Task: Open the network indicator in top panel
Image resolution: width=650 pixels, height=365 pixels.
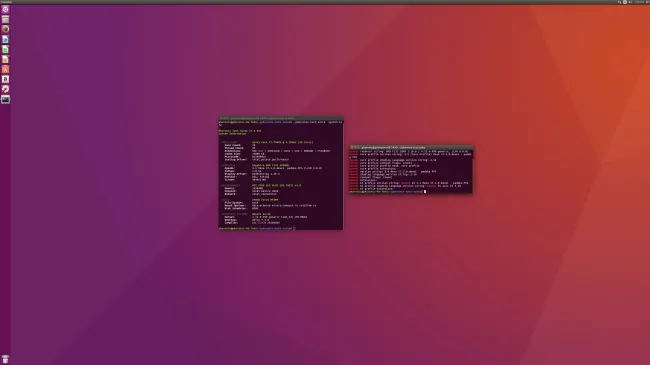Action: point(619,2)
